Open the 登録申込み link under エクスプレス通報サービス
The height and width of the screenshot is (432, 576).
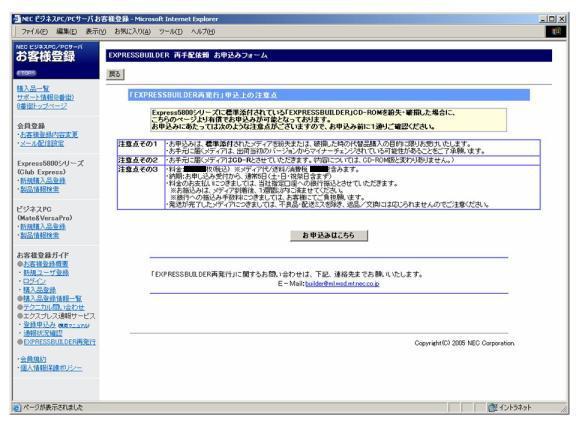pos(39,325)
